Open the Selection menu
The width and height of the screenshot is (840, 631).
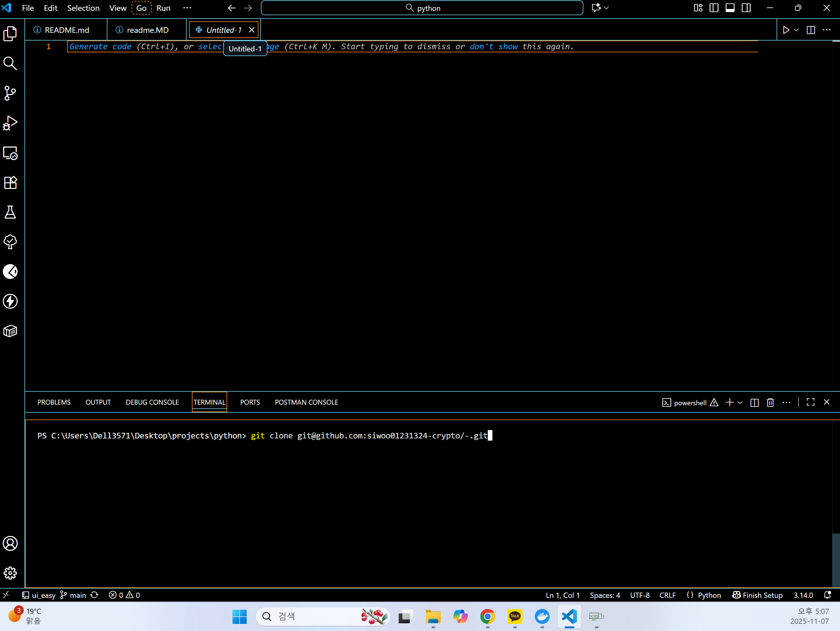83,8
